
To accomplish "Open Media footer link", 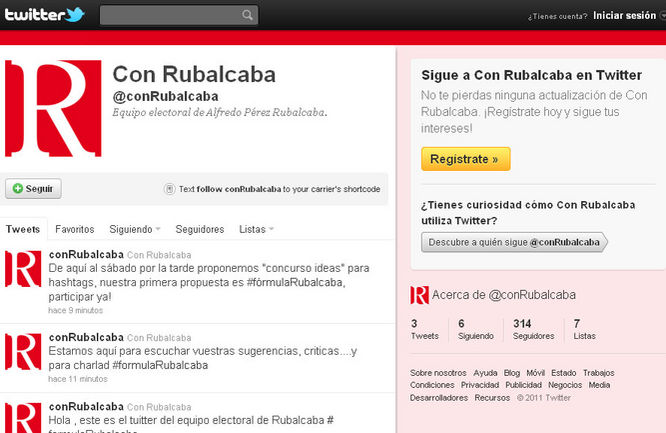I will (x=599, y=385).
